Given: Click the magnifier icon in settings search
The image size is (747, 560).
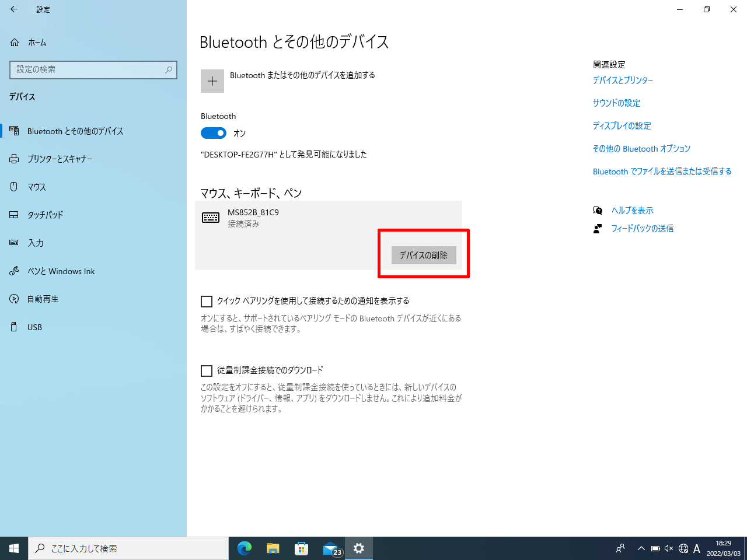Looking at the screenshot, I should click(x=169, y=69).
